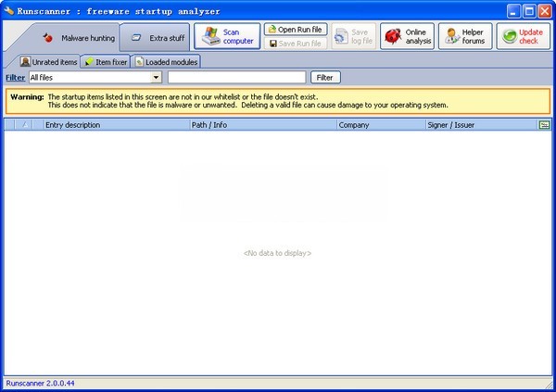Click the Runscanner title bar application icon

(9, 10)
